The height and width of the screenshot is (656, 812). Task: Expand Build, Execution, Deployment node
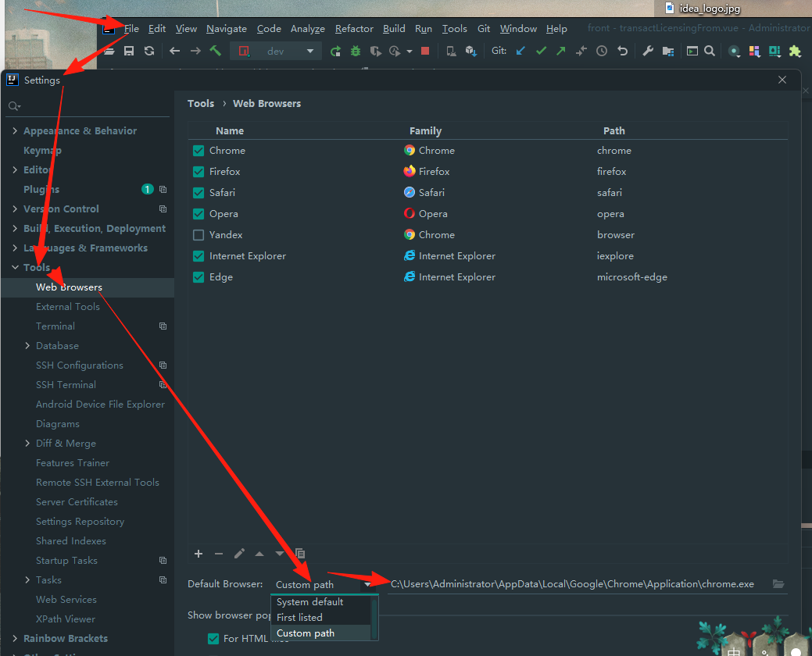coord(15,228)
